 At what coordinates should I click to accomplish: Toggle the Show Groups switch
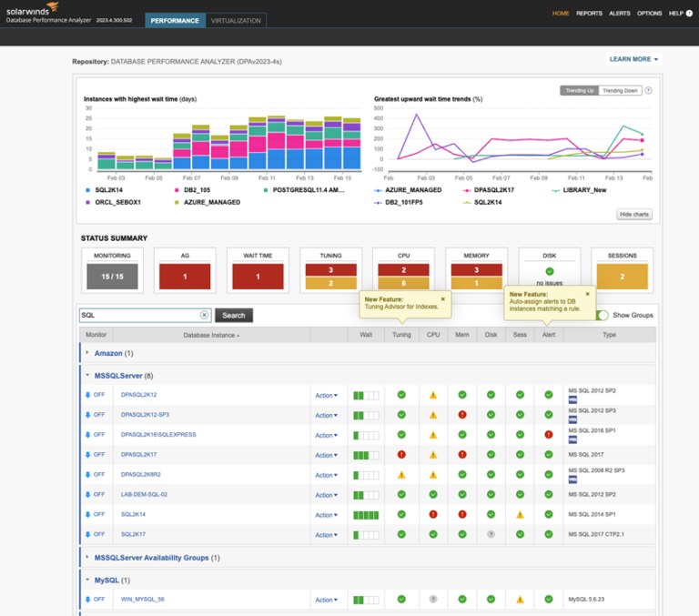tap(602, 315)
